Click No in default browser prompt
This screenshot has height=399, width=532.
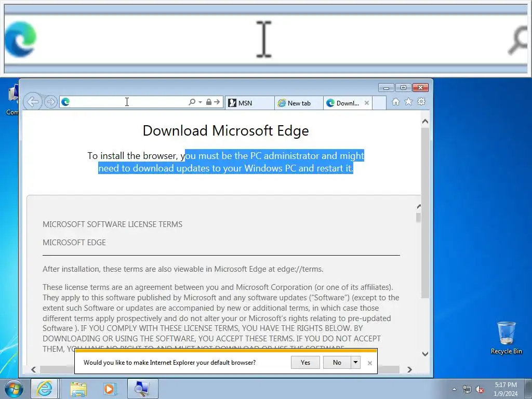pyautogui.click(x=337, y=362)
